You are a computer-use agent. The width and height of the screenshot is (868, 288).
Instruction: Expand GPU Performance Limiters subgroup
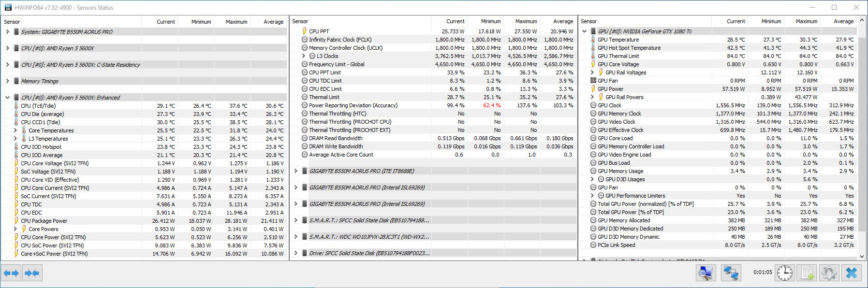pyautogui.click(x=592, y=196)
